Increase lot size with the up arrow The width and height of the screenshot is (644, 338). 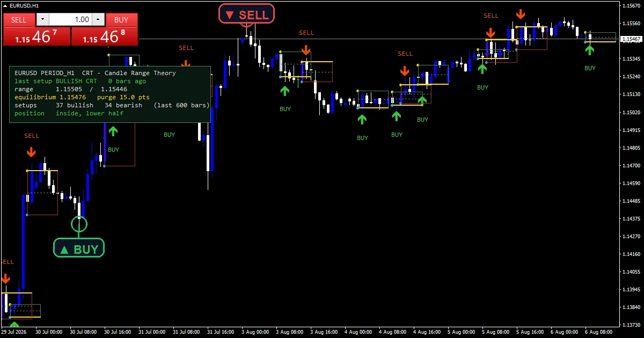pyautogui.click(x=98, y=20)
